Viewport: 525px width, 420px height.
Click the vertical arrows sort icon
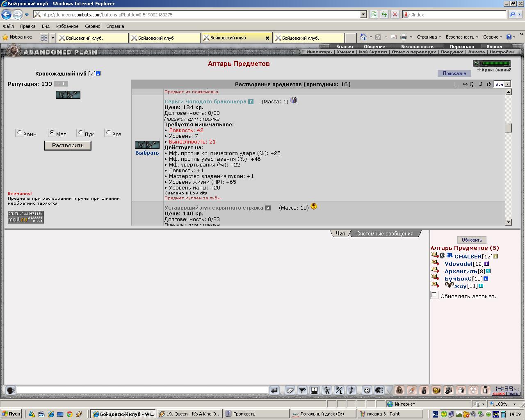tap(481, 84)
